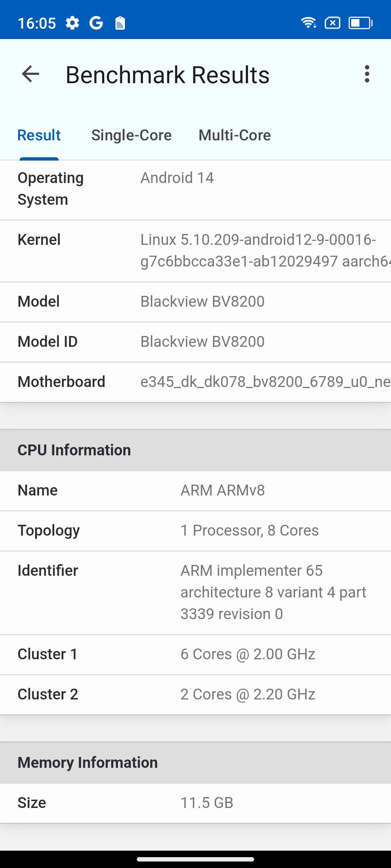Image resolution: width=391 pixels, height=868 pixels.
Task: Tap the Kernel version row
Action: pos(195,251)
